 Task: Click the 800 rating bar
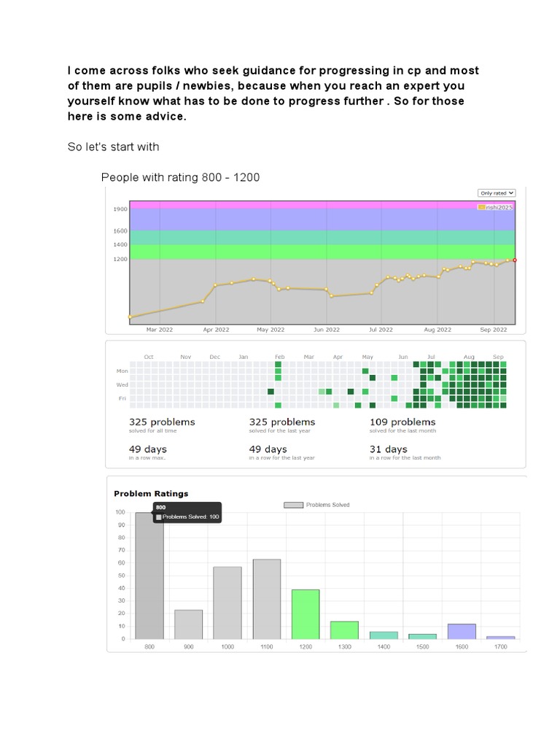[x=149, y=576]
